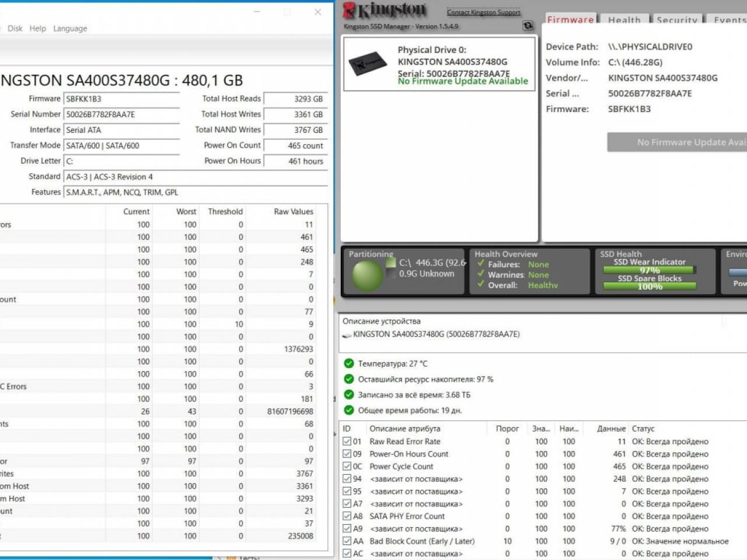The image size is (747, 560).
Task: Click the checkmark next to Warnings
Action: pyautogui.click(x=481, y=274)
